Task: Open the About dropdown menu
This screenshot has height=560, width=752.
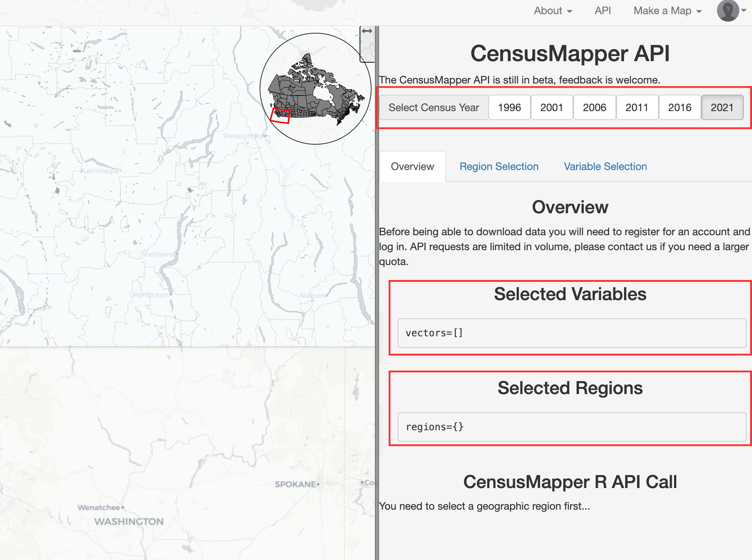Action: (x=553, y=11)
